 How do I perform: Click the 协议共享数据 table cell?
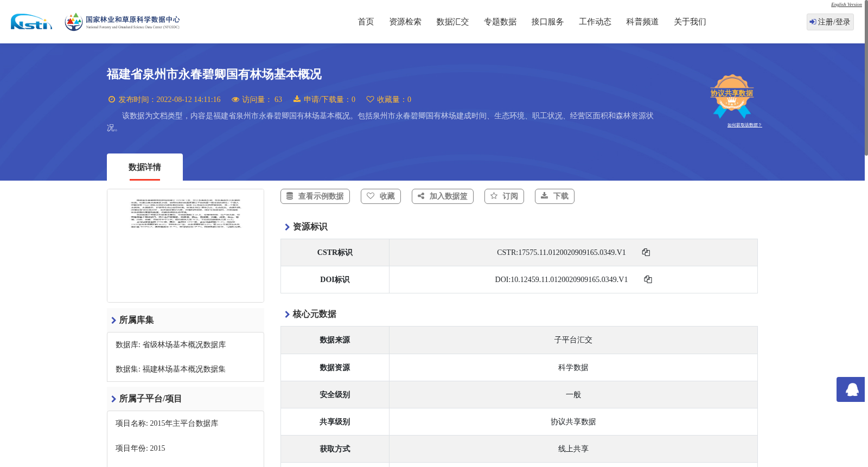click(573, 422)
